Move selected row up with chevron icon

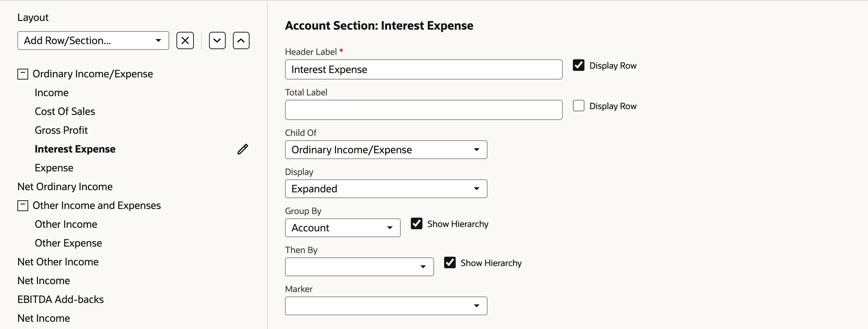241,40
